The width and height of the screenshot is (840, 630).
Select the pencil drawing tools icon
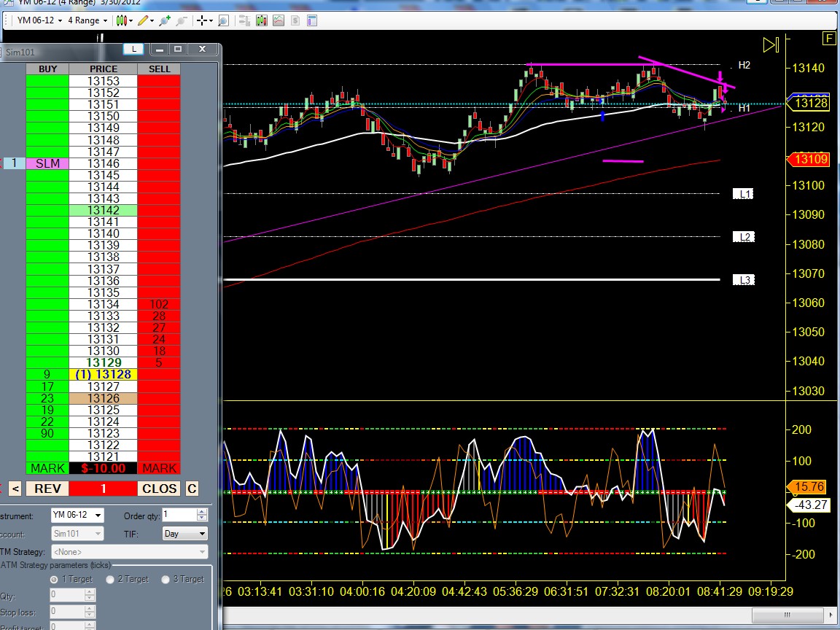pos(142,21)
